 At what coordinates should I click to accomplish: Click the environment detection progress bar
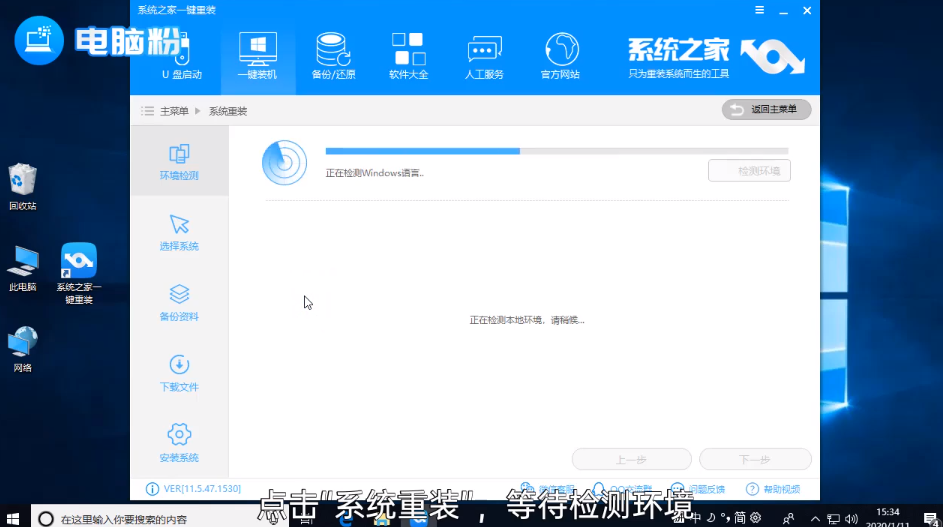[556, 152]
